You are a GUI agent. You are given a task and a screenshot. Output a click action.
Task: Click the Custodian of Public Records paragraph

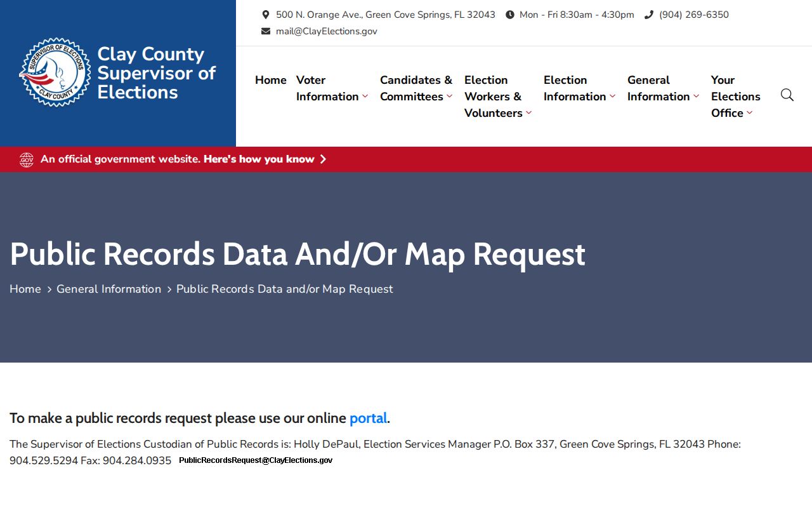tap(375, 452)
